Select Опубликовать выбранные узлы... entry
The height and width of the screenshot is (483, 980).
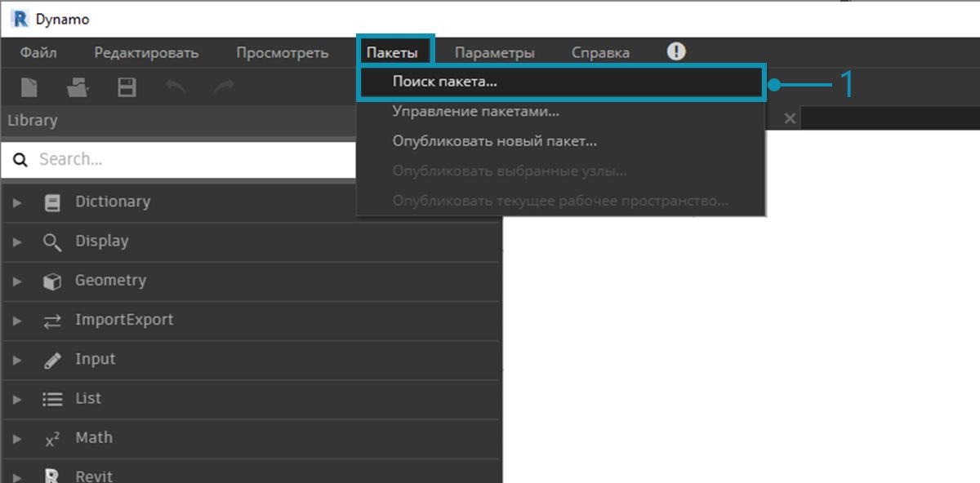[561, 171]
